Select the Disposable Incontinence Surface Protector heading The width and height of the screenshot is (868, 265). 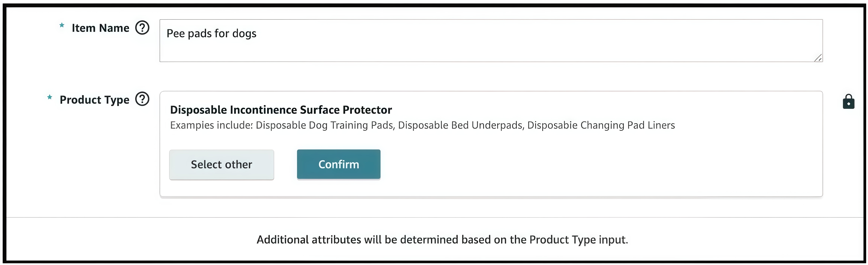pos(281,110)
